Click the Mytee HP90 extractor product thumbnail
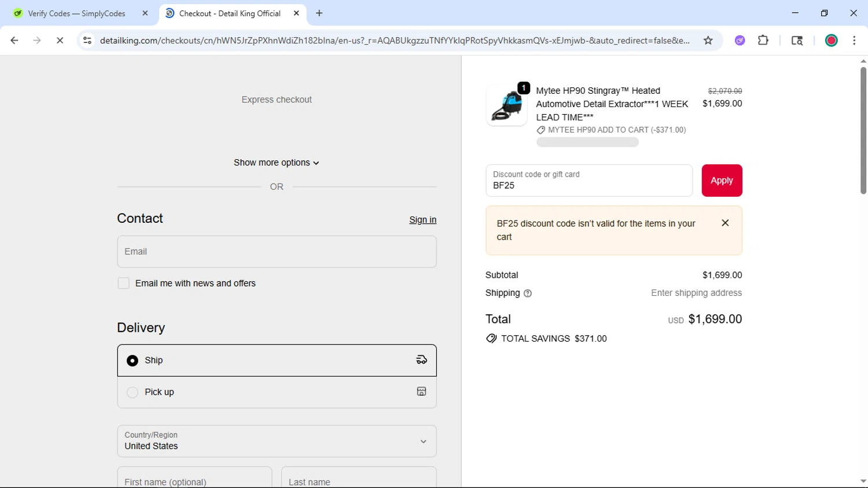This screenshot has height=488, width=868. pyautogui.click(x=506, y=105)
